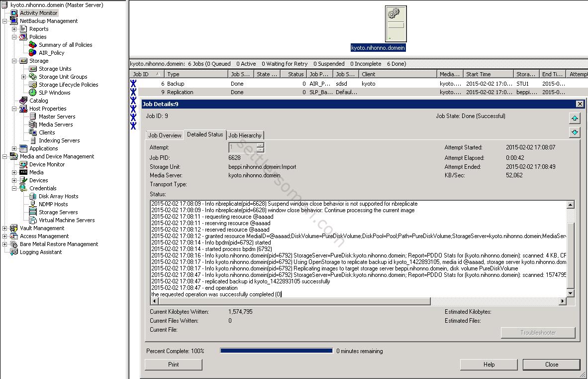The height and width of the screenshot is (379, 588).
Task: Click the NDMP Hosts icon
Action: tap(33, 204)
